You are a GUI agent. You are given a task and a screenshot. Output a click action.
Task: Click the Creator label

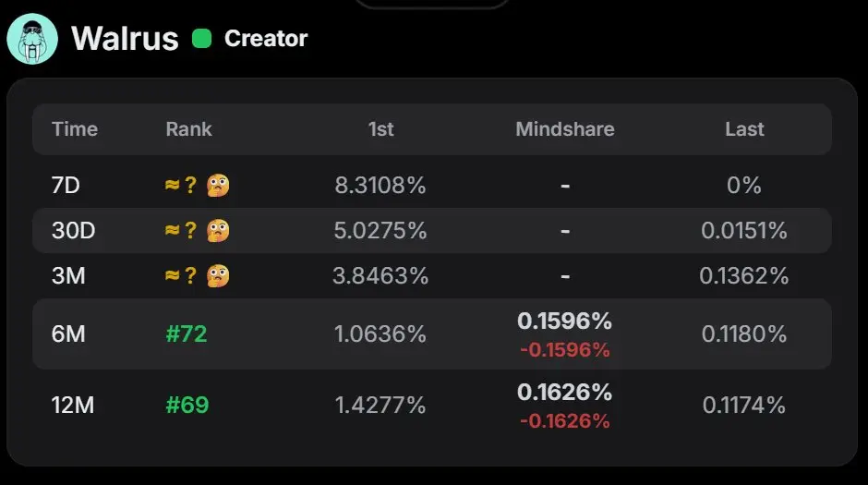point(266,39)
